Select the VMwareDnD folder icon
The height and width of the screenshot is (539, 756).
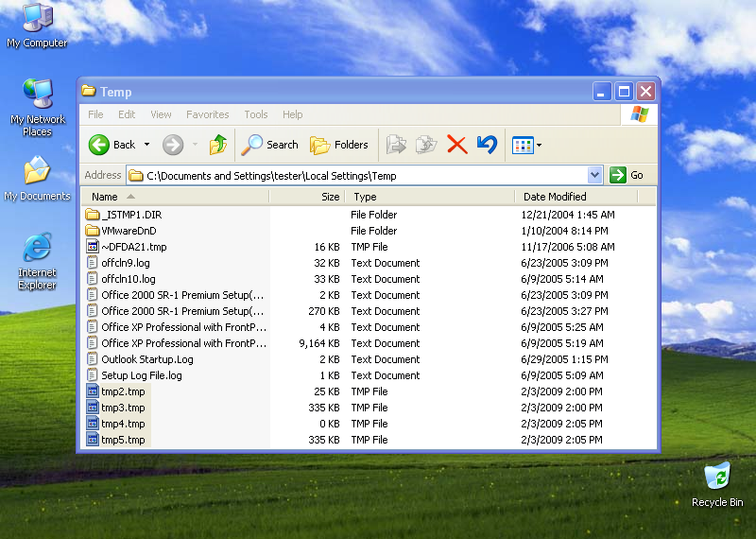point(92,231)
